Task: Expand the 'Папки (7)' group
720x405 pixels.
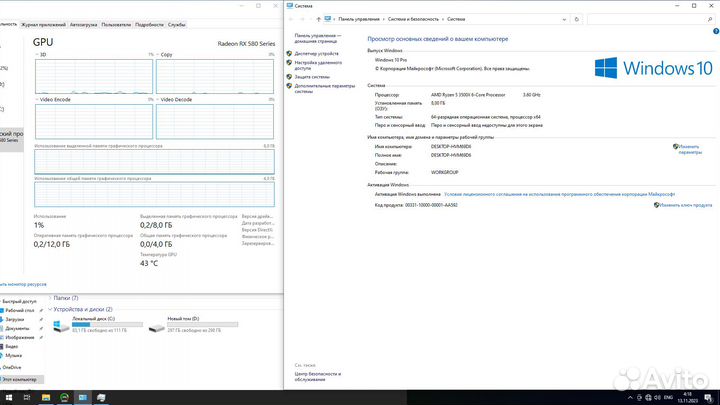Action: tap(50, 298)
